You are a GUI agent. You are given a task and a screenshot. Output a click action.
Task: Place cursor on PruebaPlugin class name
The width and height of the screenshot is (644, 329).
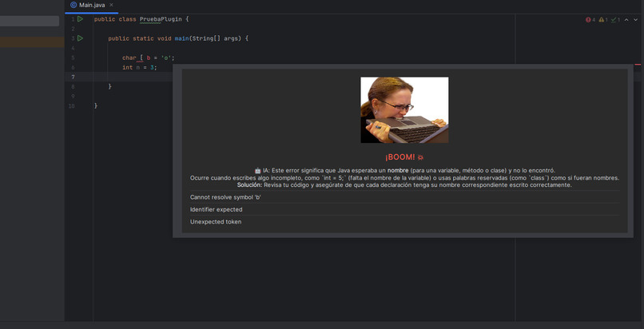pyautogui.click(x=160, y=19)
